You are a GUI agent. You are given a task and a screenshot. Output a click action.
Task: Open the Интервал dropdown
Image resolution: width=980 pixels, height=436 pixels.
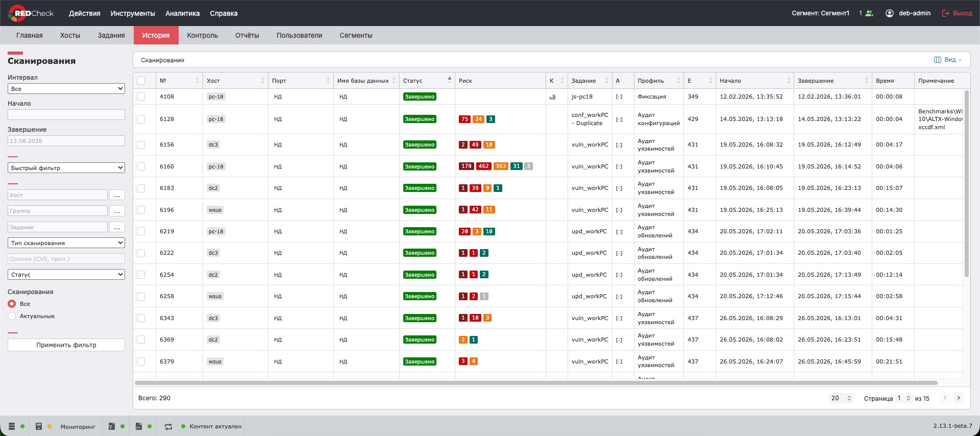point(66,89)
